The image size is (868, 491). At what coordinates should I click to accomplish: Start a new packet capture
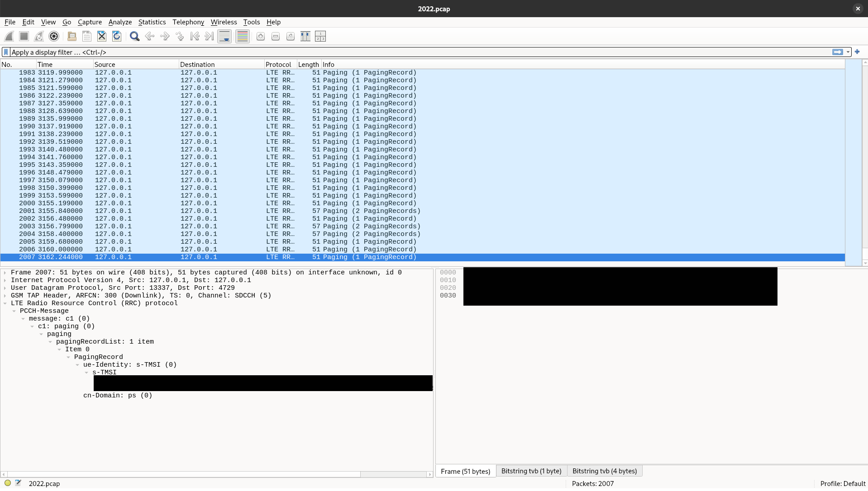click(9, 36)
